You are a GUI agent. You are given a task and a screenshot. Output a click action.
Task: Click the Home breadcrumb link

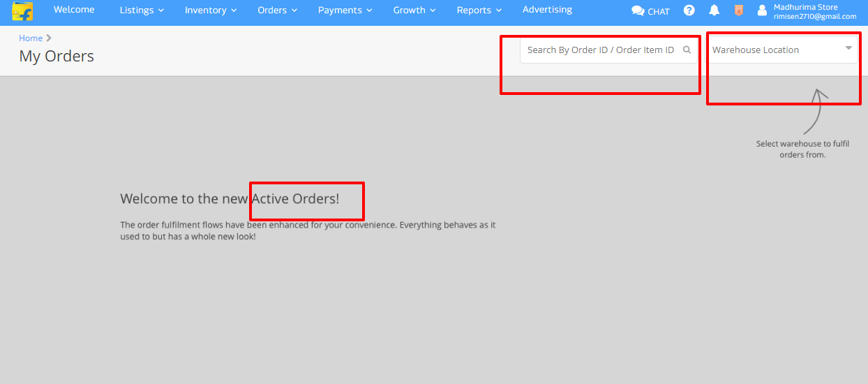tap(31, 38)
